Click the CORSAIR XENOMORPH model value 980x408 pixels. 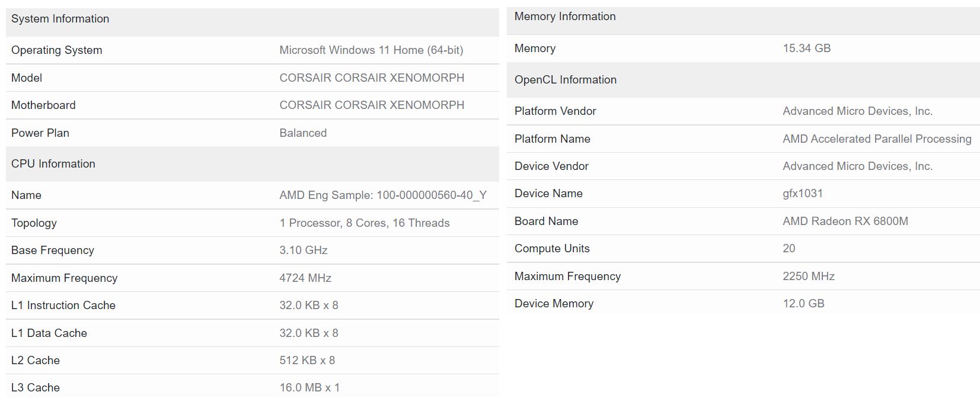(372, 78)
